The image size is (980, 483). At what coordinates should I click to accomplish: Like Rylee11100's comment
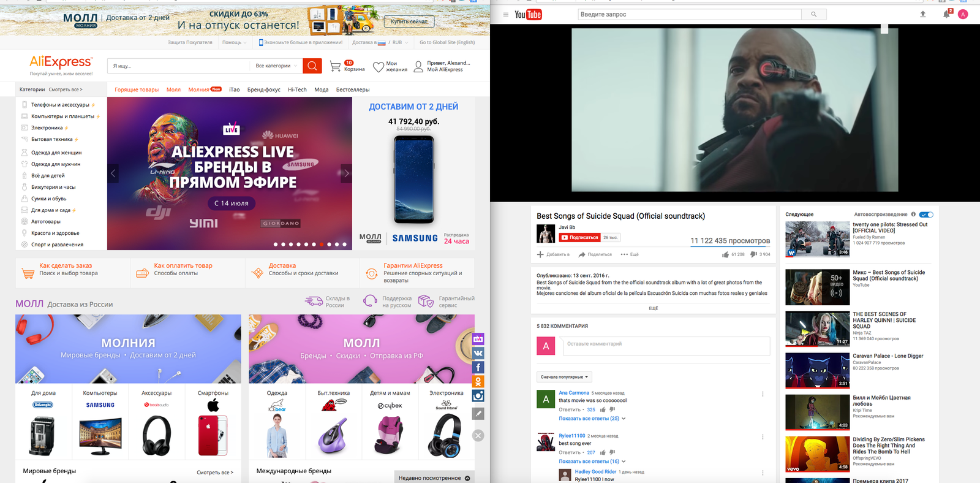[603, 452]
